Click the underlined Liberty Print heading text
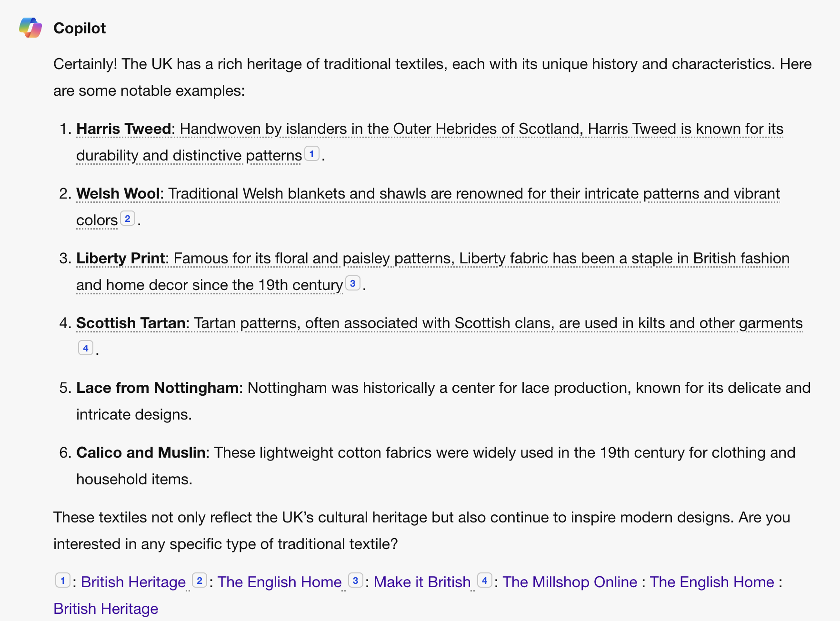Image resolution: width=840 pixels, height=621 pixels. point(121,258)
